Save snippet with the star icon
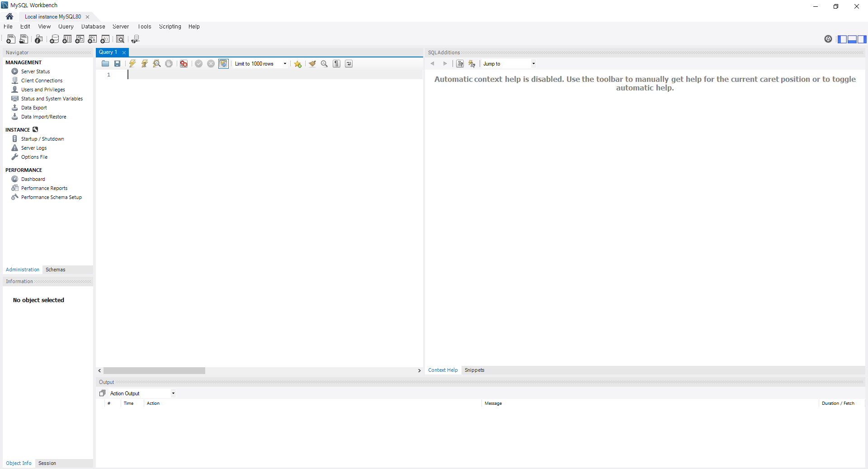Image resolution: width=868 pixels, height=469 pixels. pyautogui.click(x=298, y=64)
